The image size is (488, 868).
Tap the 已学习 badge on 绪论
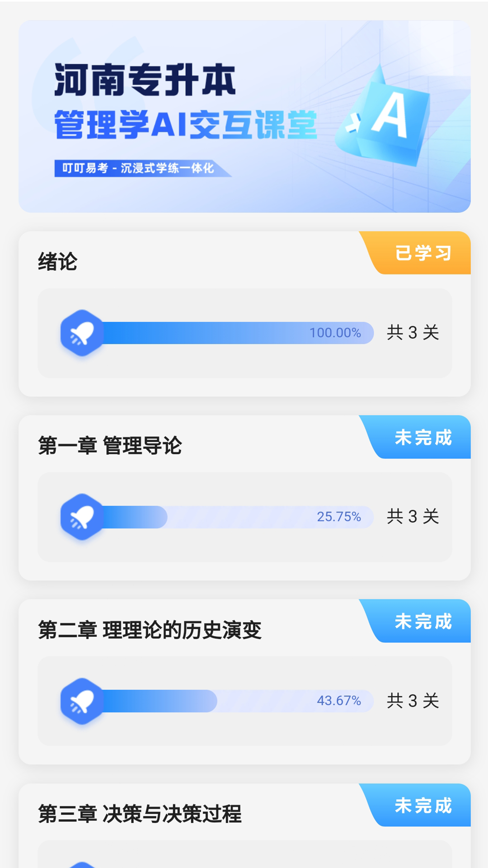pyautogui.click(x=422, y=253)
